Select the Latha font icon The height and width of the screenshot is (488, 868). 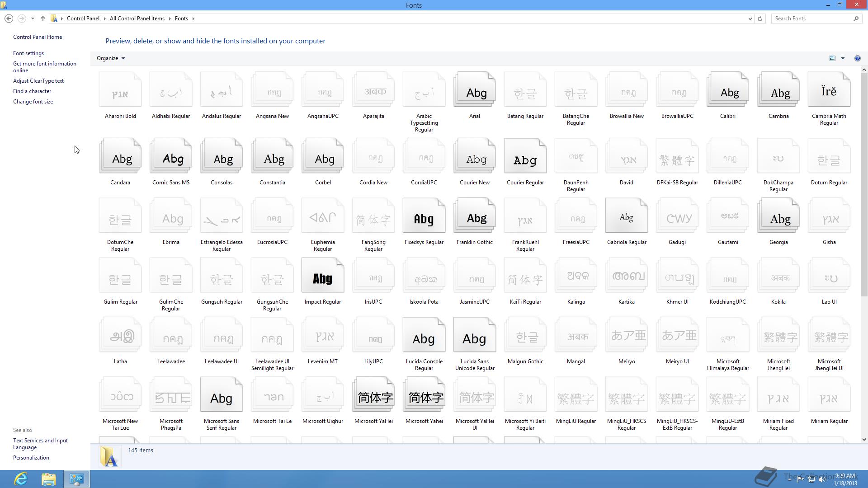coord(120,335)
